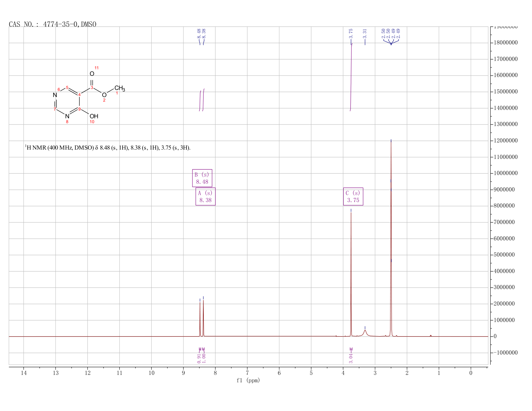The height and width of the screenshot is (411, 532).
Task: Click the y-axis value 18000000
Action: click(506, 43)
